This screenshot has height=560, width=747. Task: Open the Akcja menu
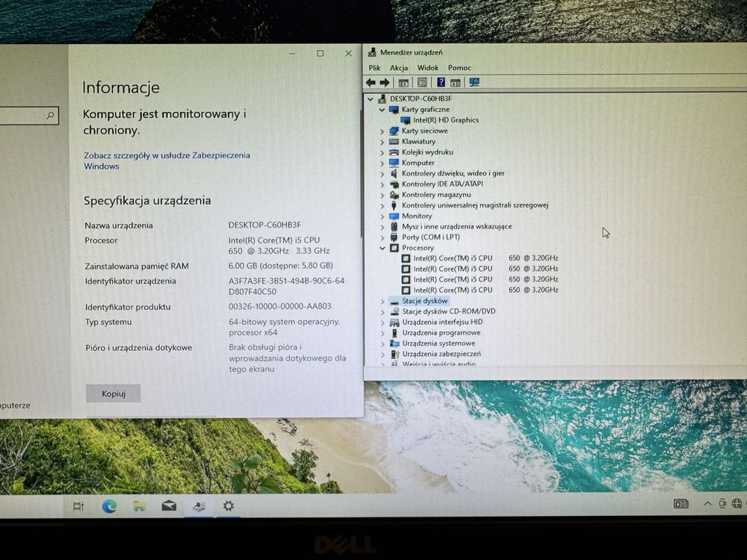(x=399, y=68)
